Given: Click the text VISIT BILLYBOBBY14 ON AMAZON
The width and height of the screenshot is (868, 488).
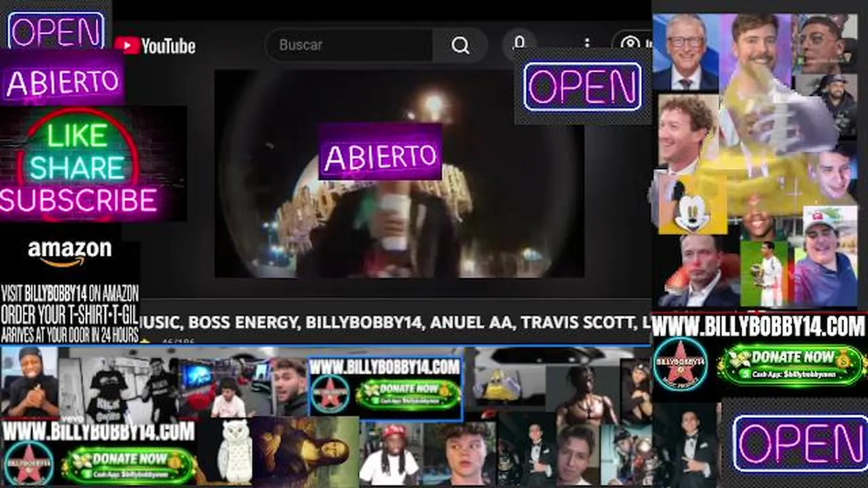Looking at the screenshot, I should click(70, 293).
